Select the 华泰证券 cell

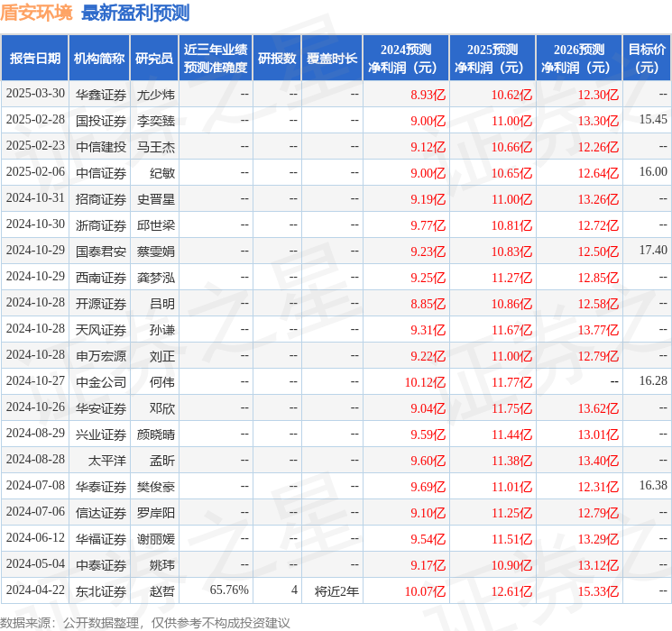101,486
